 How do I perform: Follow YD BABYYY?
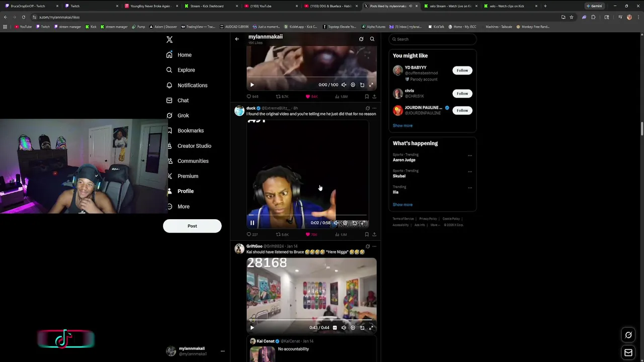(x=462, y=70)
